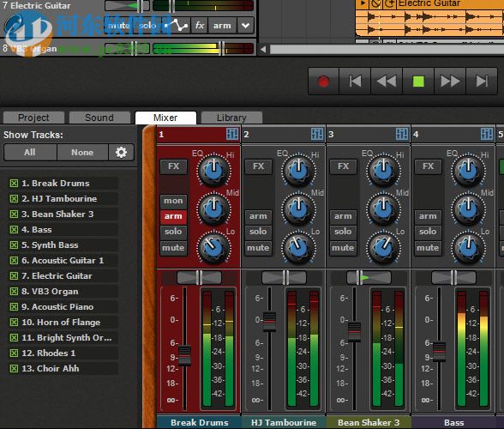Select the Mixer tab

(165, 118)
